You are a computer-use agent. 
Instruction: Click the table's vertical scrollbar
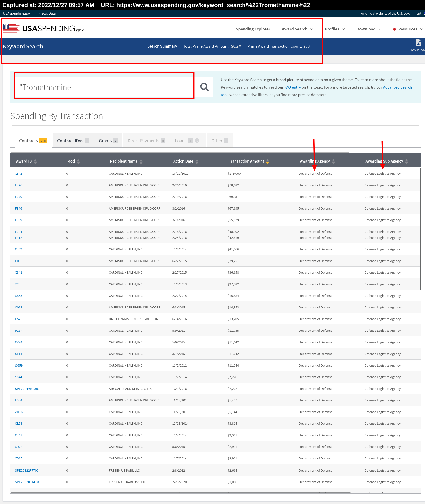tap(420, 229)
